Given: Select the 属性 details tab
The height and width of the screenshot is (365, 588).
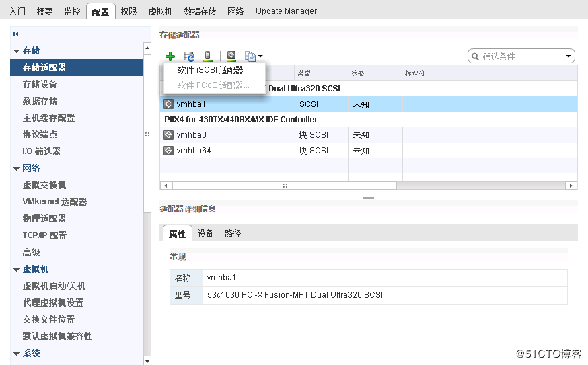Looking at the screenshot, I should (177, 234).
